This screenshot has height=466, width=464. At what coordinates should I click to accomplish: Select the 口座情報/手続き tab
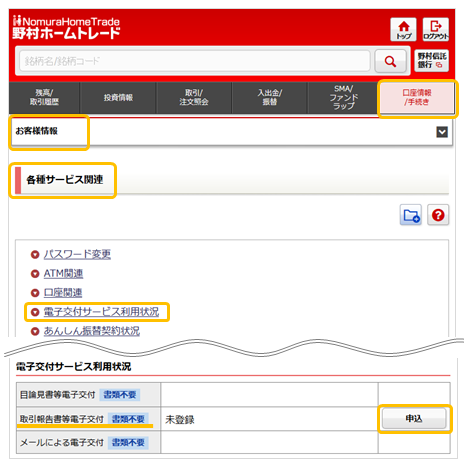417,97
